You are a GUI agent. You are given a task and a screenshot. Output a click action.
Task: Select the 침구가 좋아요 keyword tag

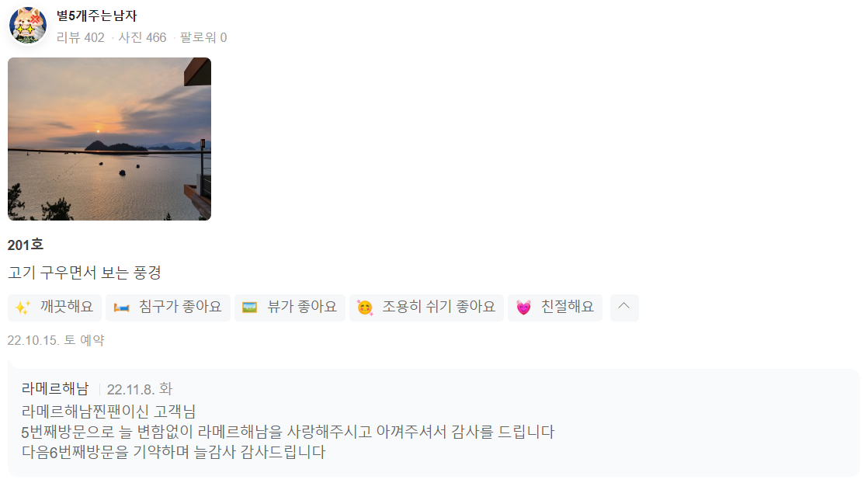(168, 308)
